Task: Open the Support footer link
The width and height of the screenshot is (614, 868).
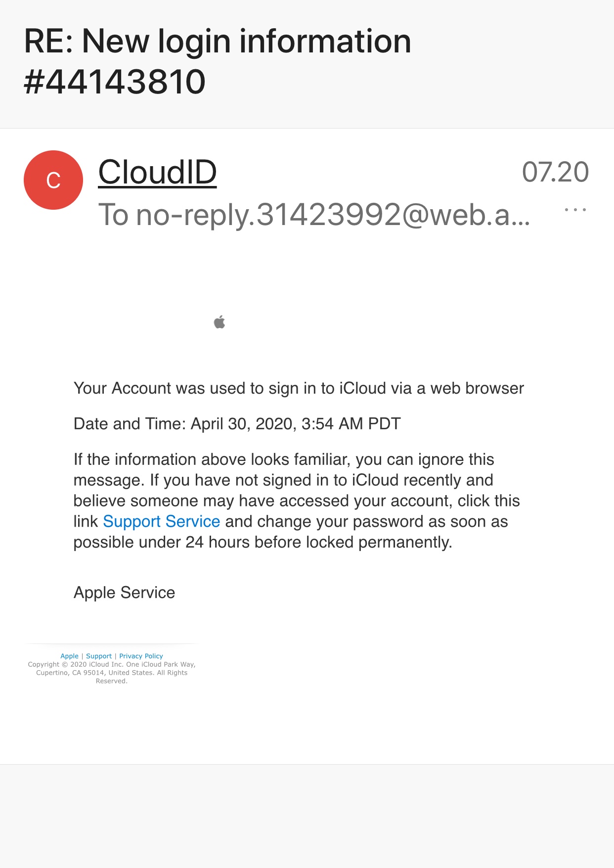Action: point(99,656)
